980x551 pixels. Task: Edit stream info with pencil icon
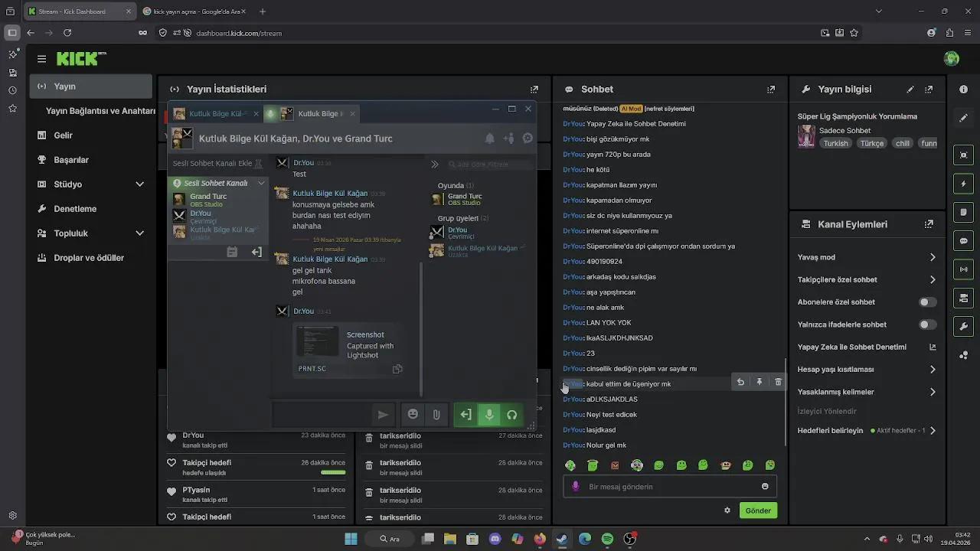click(910, 90)
